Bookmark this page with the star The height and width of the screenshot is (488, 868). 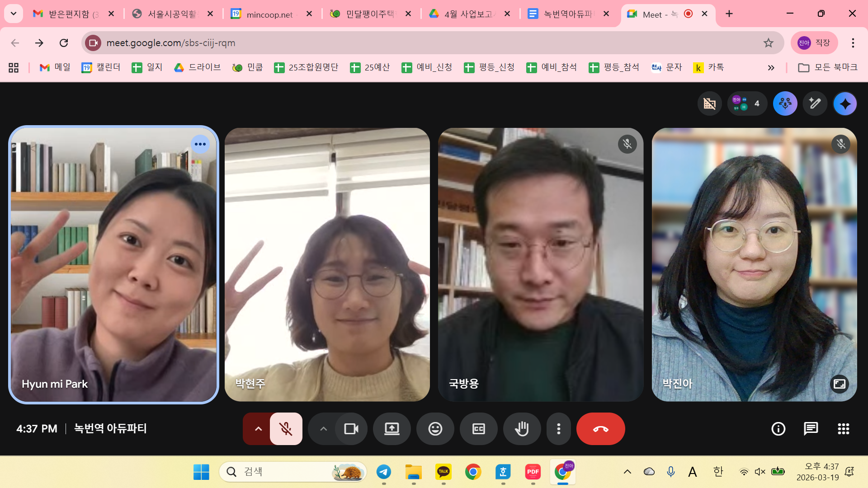(x=769, y=43)
